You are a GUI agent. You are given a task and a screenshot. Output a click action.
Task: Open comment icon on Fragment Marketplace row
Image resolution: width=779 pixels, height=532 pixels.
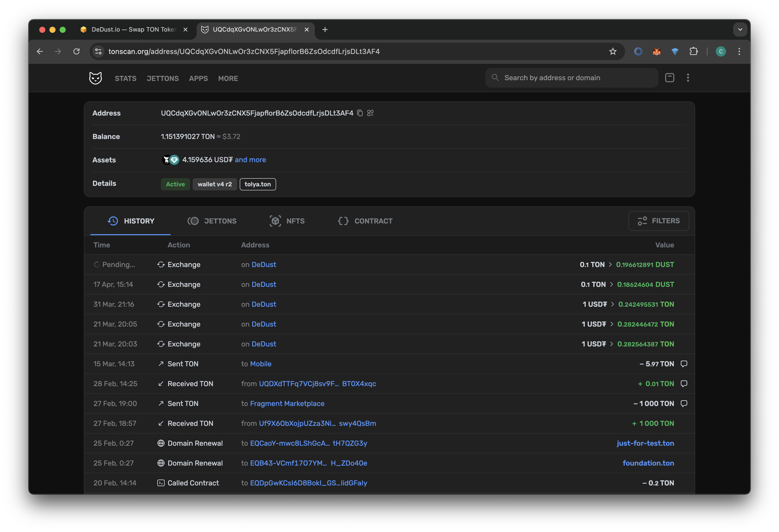click(x=684, y=403)
